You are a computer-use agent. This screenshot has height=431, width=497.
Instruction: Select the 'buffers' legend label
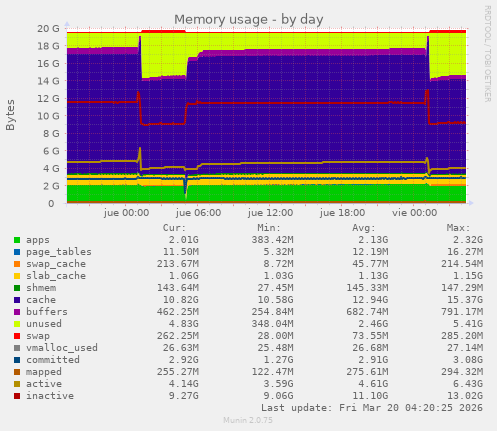(x=47, y=312)
